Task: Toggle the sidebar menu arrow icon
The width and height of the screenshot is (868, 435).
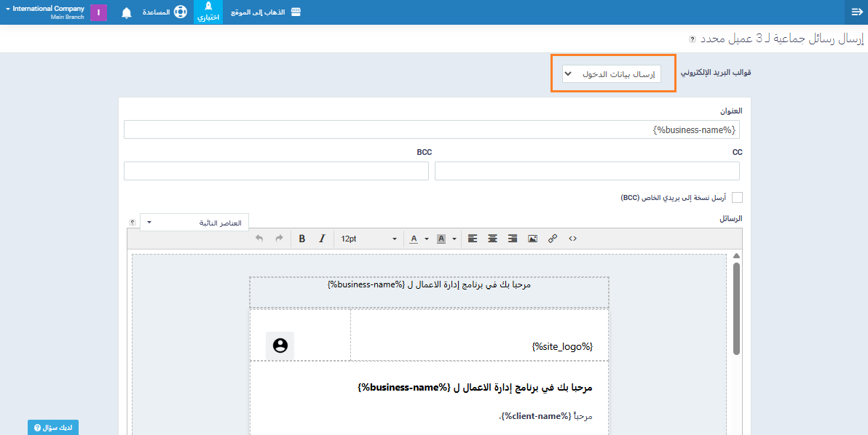Action: (856, 12)
